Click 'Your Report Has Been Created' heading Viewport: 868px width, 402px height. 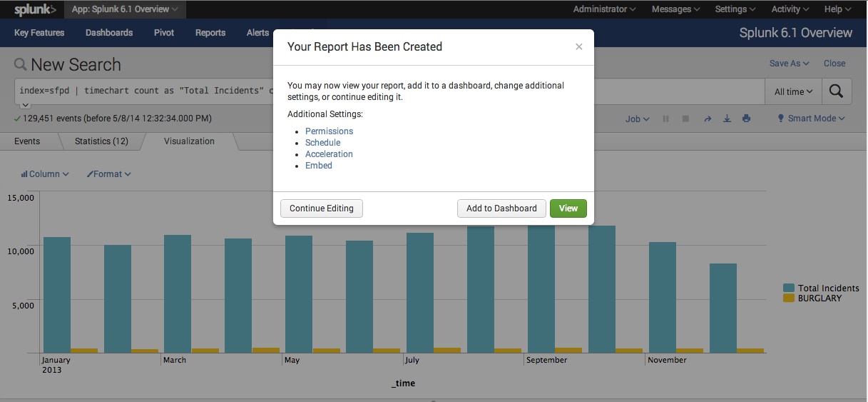pos(364,46)
